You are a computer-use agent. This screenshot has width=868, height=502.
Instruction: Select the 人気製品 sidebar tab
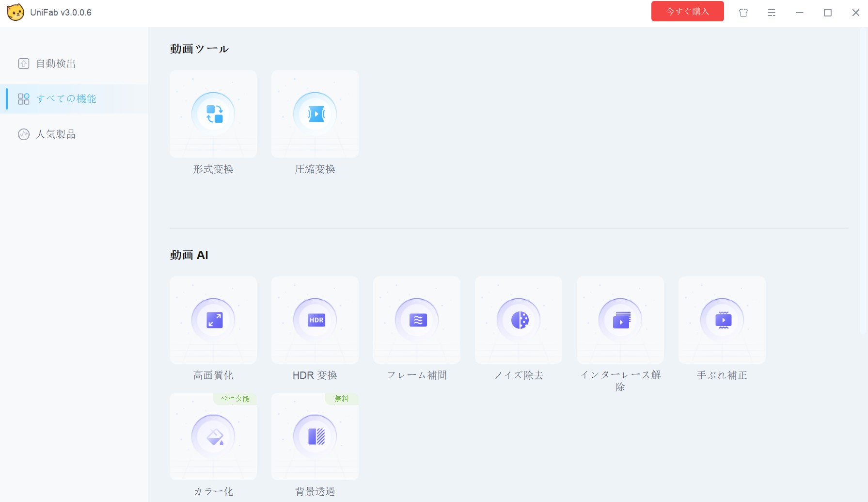[x=74, y=134]
